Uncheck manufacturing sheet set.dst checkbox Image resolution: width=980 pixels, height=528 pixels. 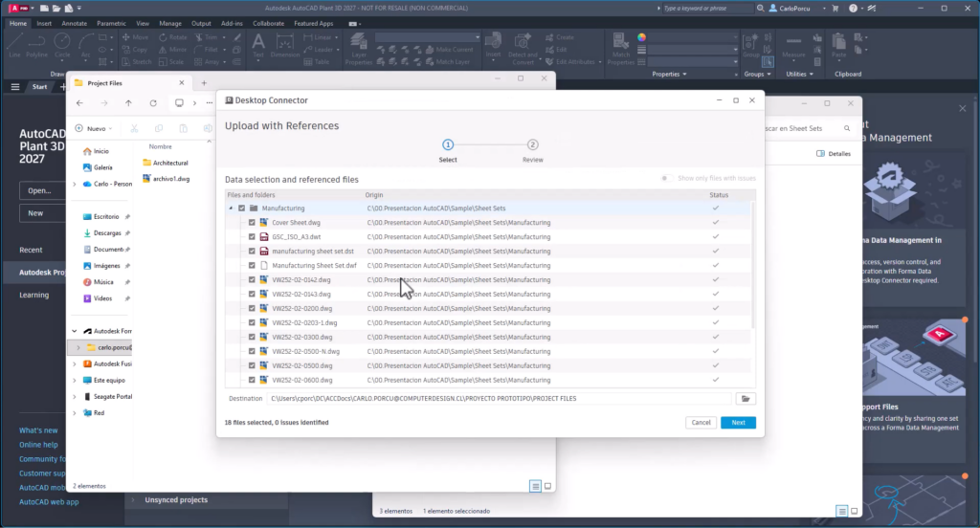[x=252, y=252]
